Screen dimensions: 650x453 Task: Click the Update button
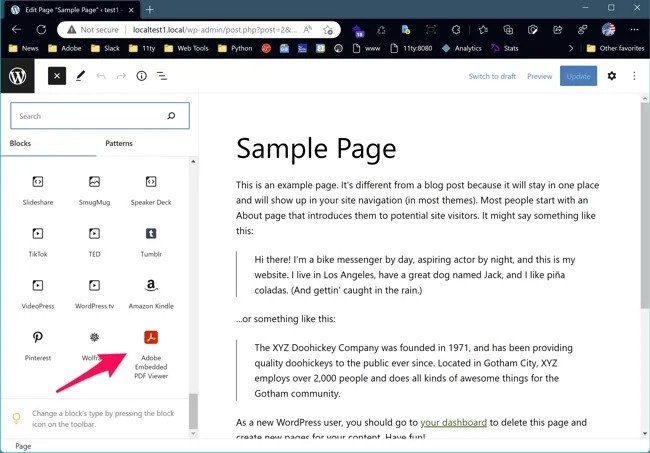(578, 76)
